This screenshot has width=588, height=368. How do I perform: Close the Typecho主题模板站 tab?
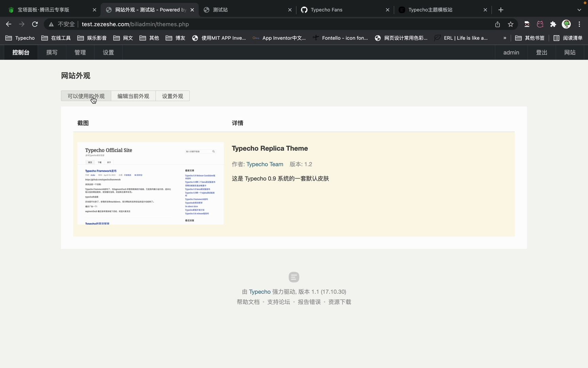(x=485, y=10)
